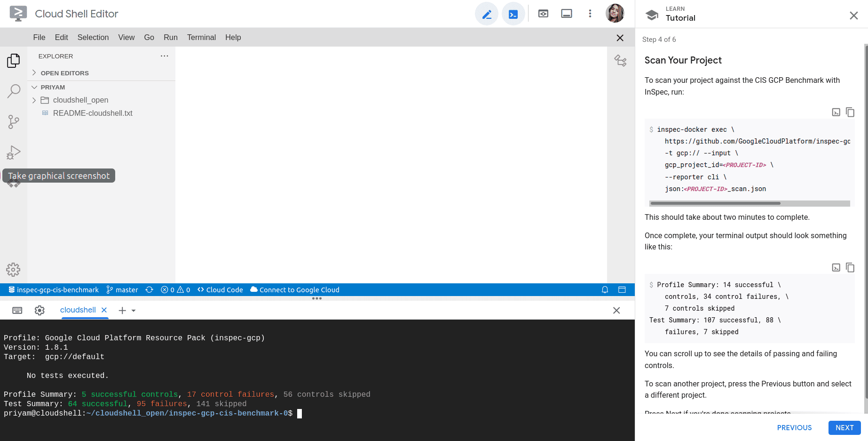This screenshot has width=868, height=441.
Task: Toggle the Open Terminal button
Action: tap(513, 14)
